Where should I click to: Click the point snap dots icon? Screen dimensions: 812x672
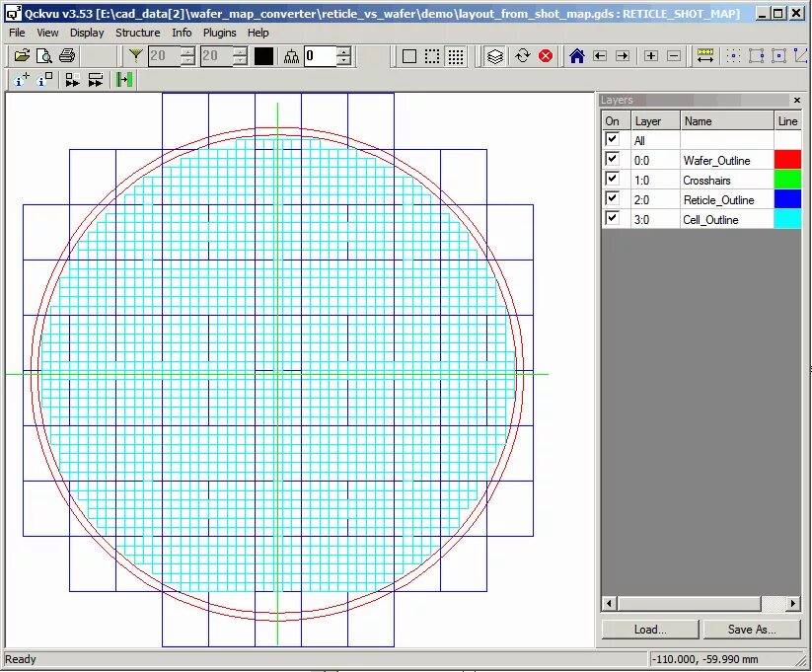pos(733,56)
